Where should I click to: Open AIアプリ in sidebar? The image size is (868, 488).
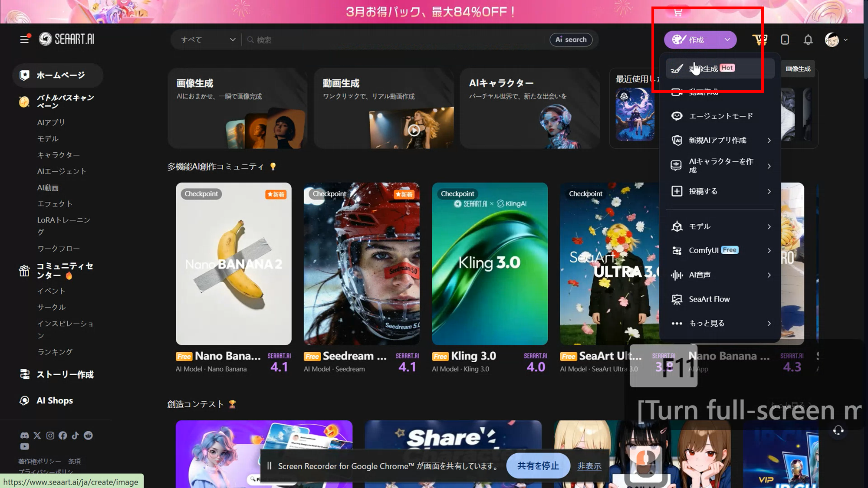(x=51, y=122)
